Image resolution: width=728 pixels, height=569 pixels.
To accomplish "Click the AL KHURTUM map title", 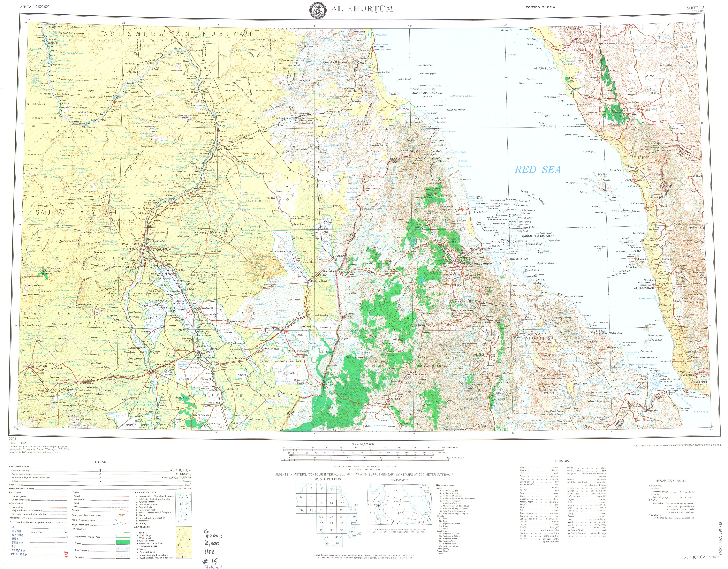I will pyautogui.click(x=362, y=9).
